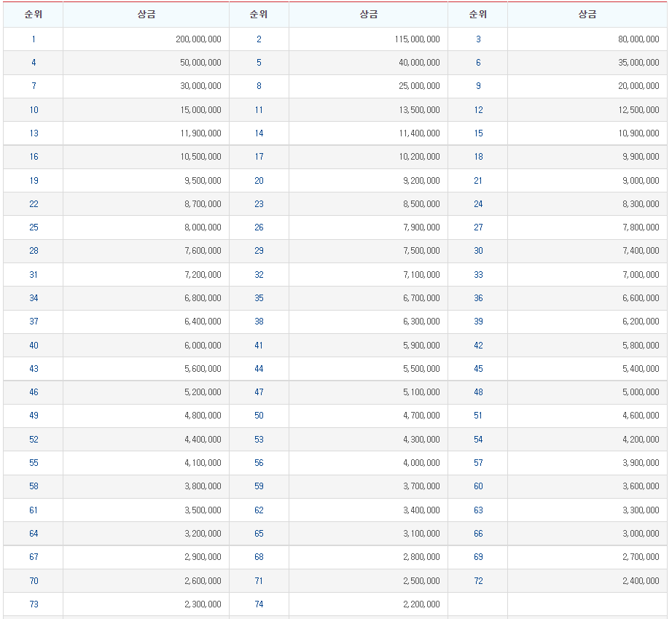Viewport: 672px width, 619px height.
Task: Select the prize 20,000,000
Action: point(638,86)
